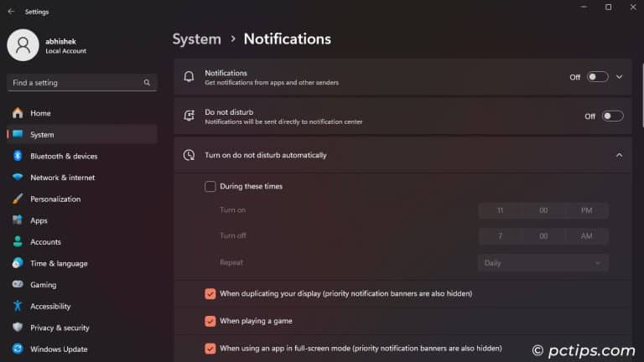Click the Privacy & security shield icon

click(x=18, y=328)
